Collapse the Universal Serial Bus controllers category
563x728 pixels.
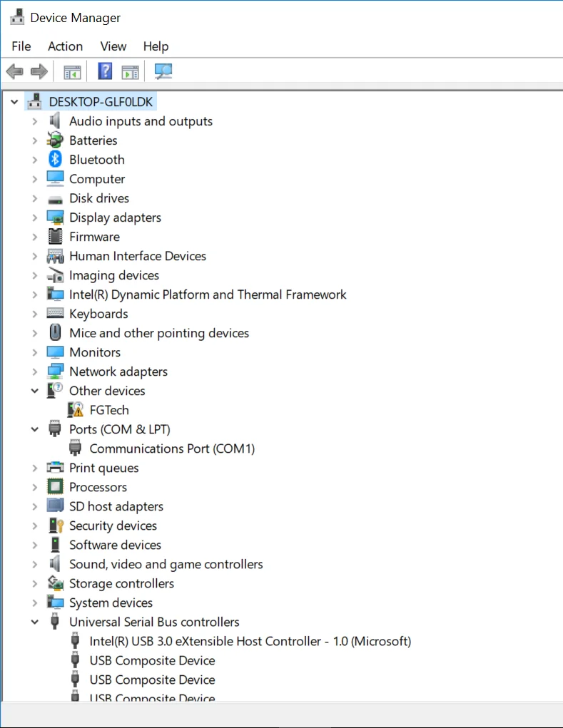[35, 622]
